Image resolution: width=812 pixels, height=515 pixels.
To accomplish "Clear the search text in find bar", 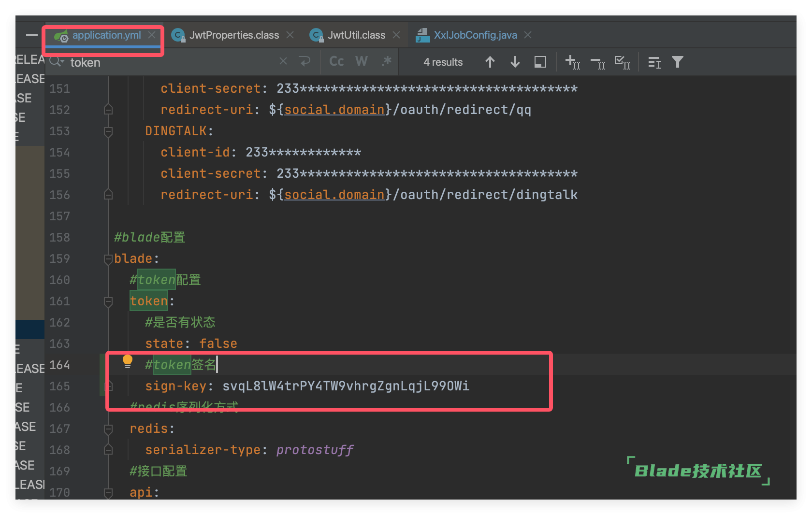I will point(283,61).
